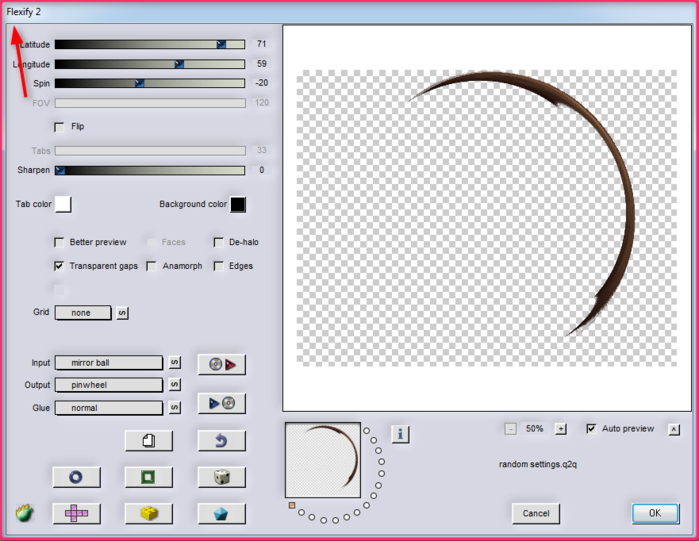This screenshot has width=699, height=541.
Task: Click the small S button next to Output
Action: click(175, 384)
